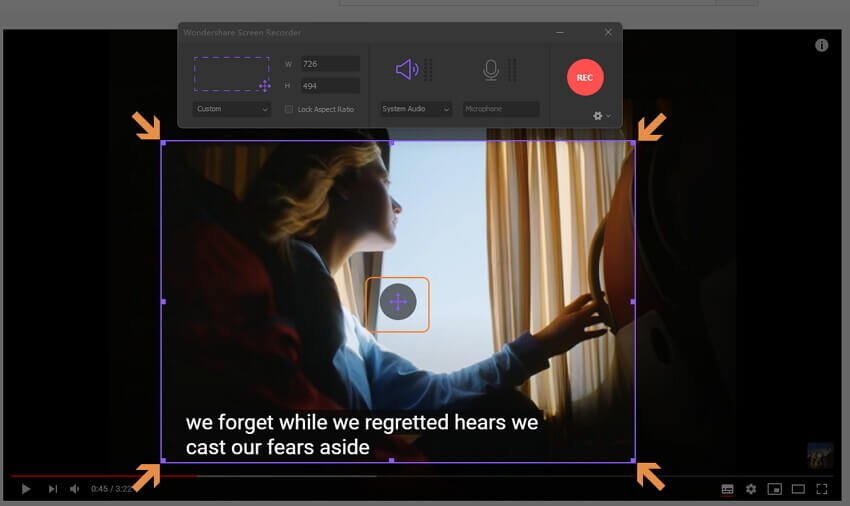Play the YouTube video
The image size is (850, 506).
(x=25, y=489)
